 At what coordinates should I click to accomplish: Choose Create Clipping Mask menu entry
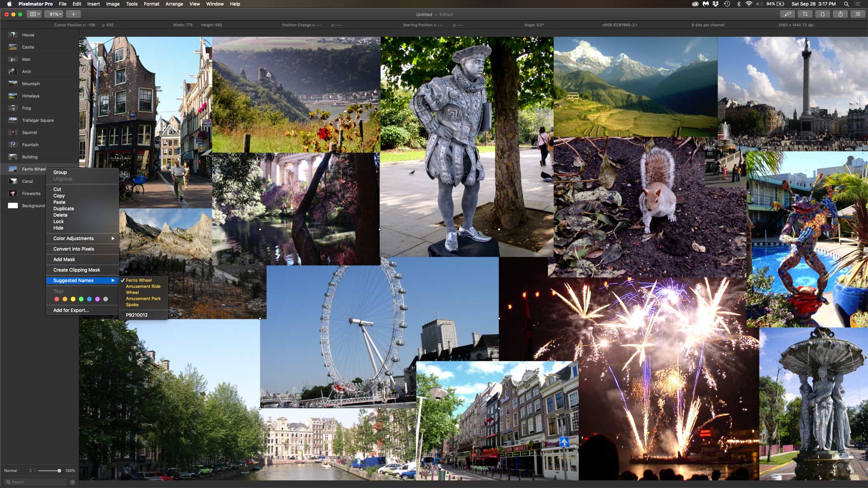[82, 270]
